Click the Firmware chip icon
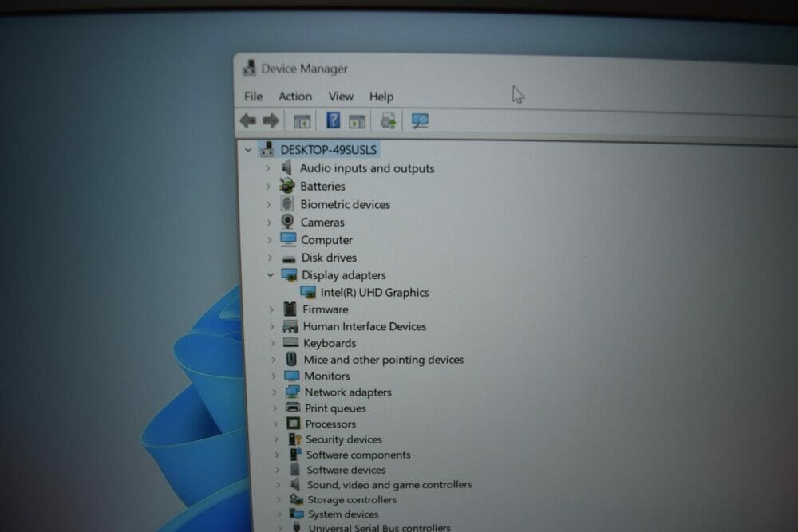The height and width of the screenshot is (532, 798). point(290,309)
